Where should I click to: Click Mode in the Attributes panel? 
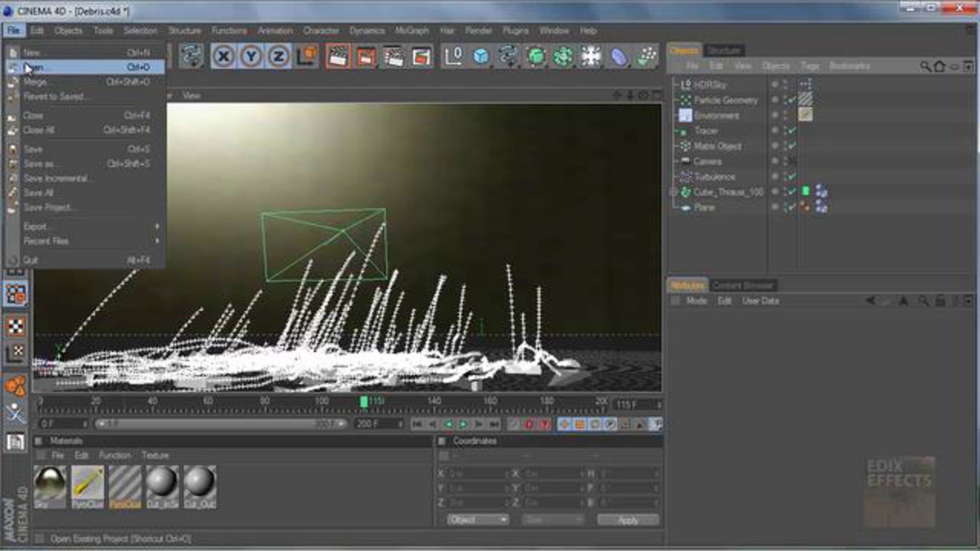click(697, 301)
